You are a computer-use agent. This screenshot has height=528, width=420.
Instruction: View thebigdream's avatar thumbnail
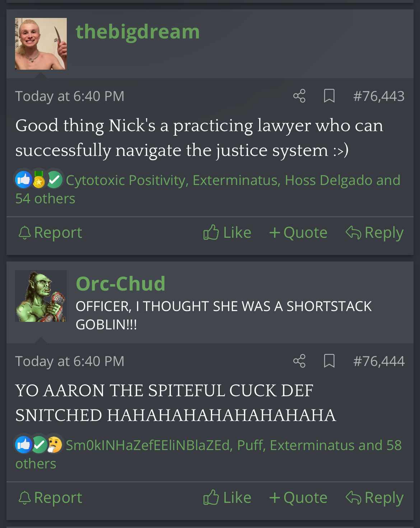pyautogui.click(x=41, y=44)
